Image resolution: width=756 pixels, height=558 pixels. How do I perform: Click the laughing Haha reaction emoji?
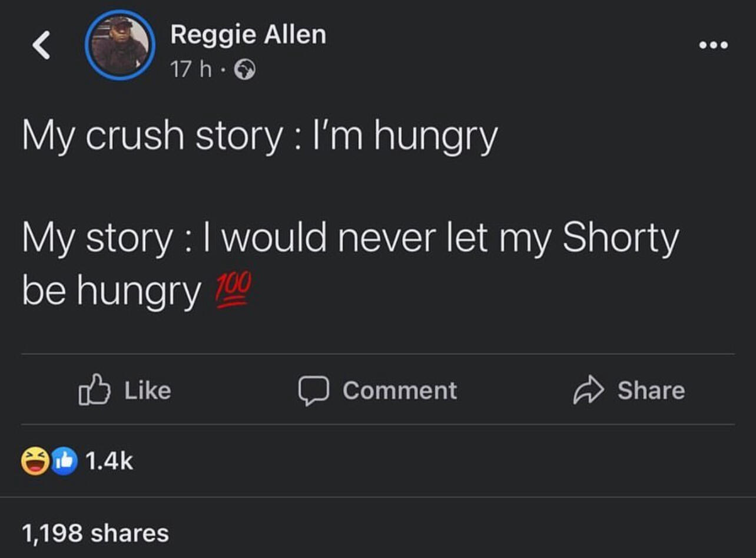pos(35,461)
